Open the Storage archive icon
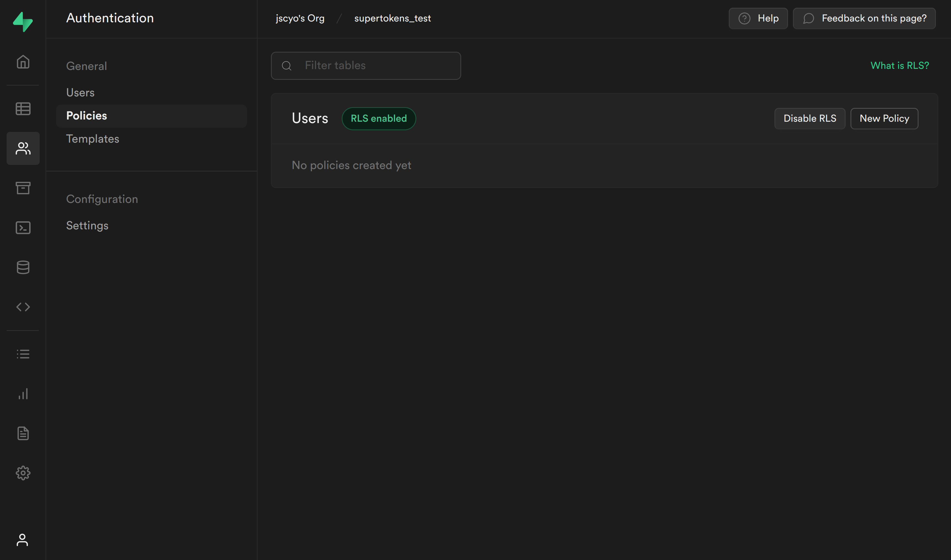The height and width of the screenshot is (560, 951). (23, 188)
